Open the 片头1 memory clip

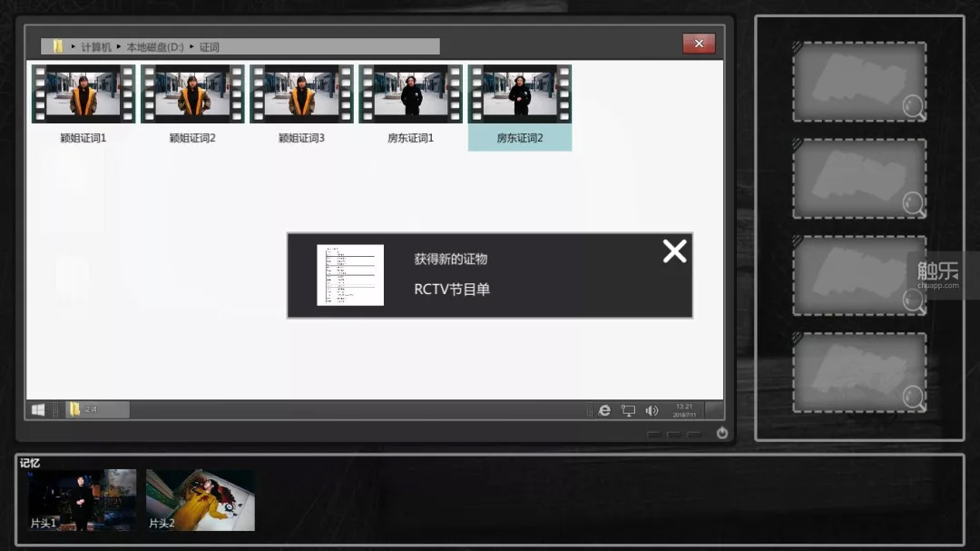tap(82, 500)
